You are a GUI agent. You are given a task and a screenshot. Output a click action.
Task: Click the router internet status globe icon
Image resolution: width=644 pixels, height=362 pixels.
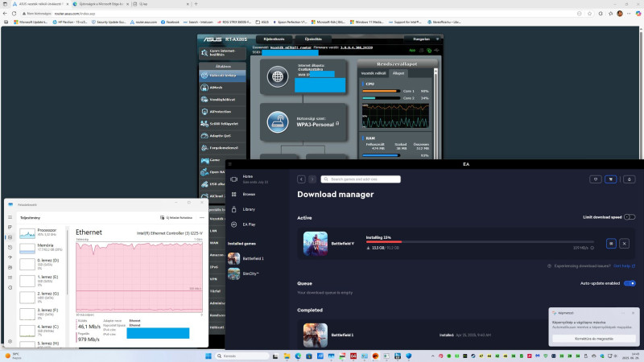point(278,76)
